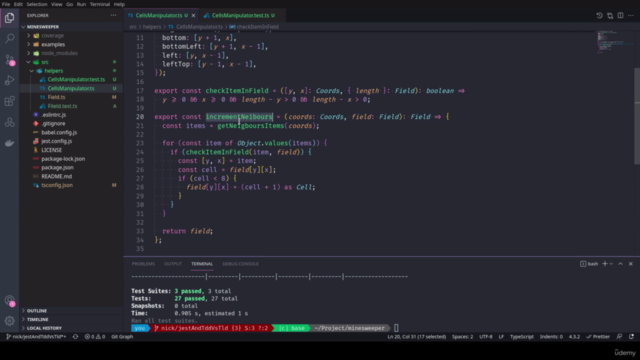Open errors and warnings count in status bar
The width and height of the screenshot is (640, 360).
(x=95, y=337)
